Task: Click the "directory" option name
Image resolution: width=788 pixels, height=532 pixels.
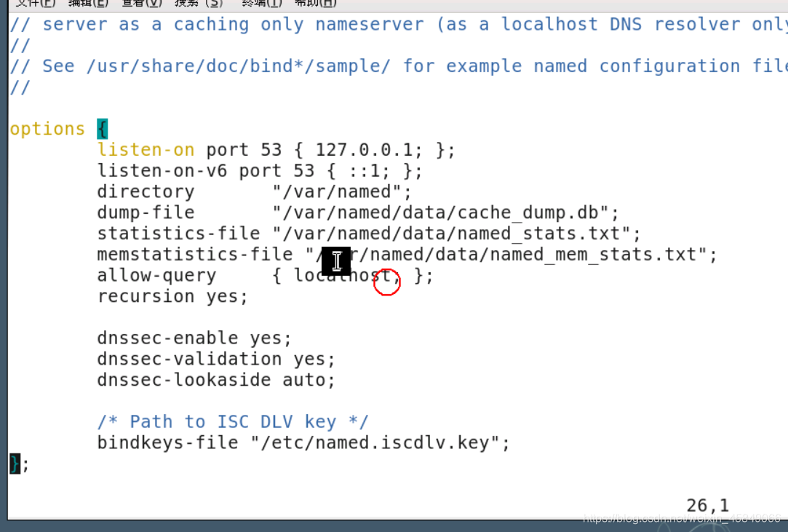Action: tap(146, 192)
